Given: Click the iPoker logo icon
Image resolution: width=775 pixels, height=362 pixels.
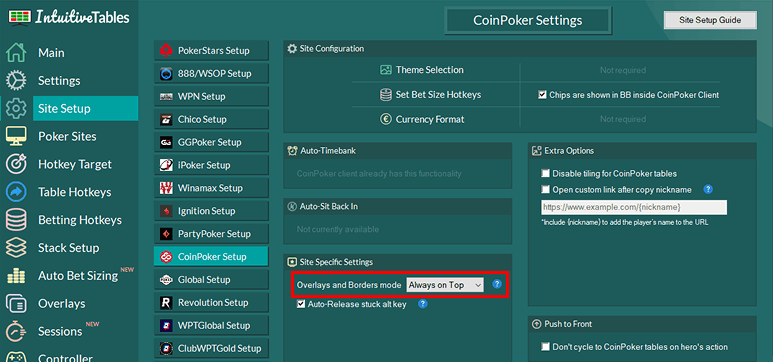Looking at the screenshot, I should pyautogui.click(x=166, y=165).
